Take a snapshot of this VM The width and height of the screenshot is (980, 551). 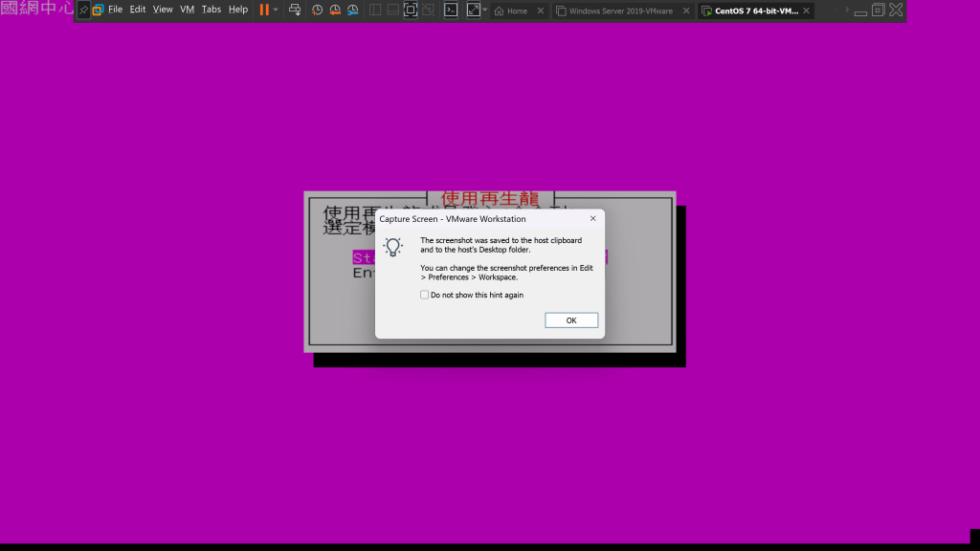pos(318,10)
